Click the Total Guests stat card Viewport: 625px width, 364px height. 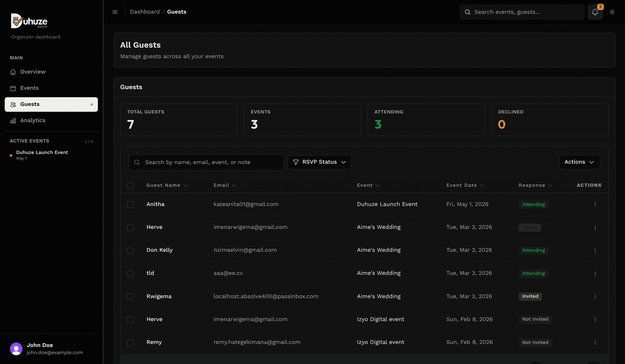click(x=179, y=120)
